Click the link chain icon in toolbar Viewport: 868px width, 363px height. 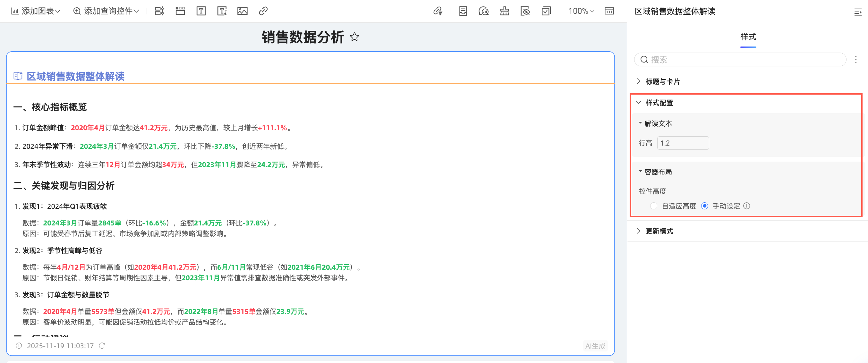pos(263,11)
